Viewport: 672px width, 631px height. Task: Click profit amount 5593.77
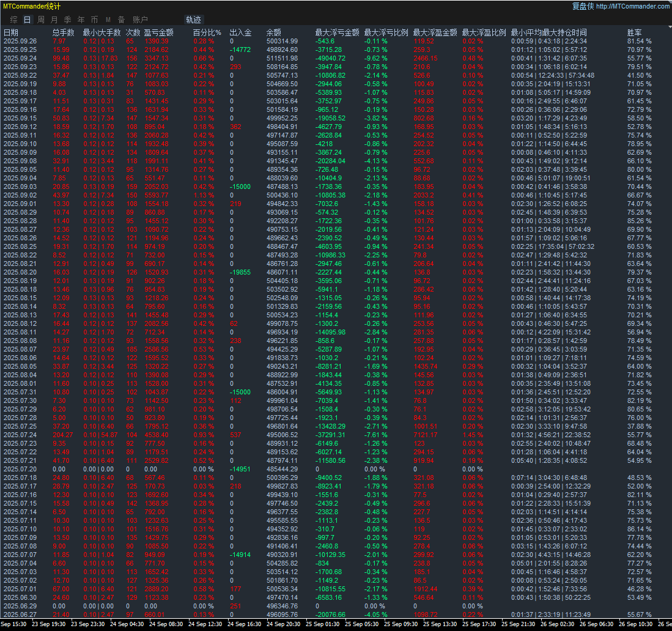pyautogui.click(x=157, y=195)
